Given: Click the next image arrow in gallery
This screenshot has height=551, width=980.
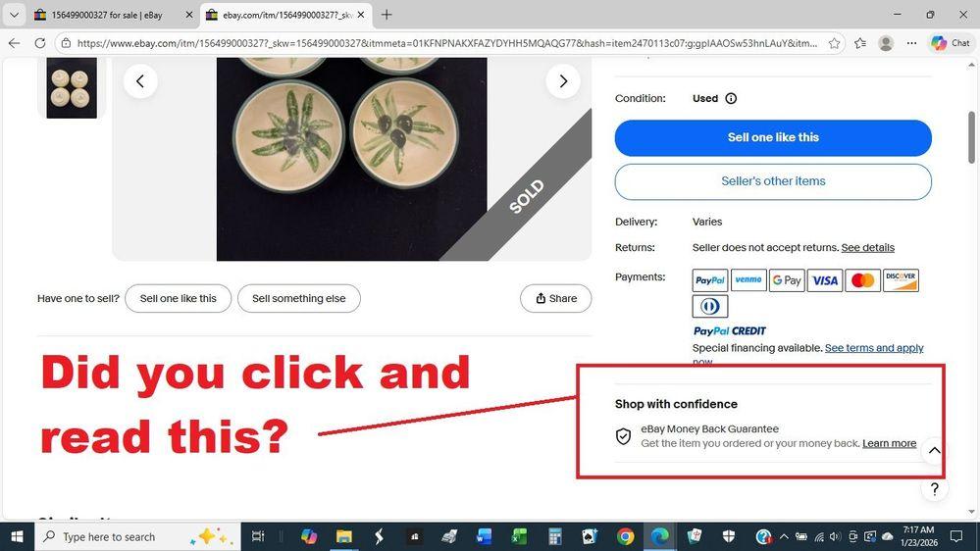Looking at the screenshot, I should [563, 81].
